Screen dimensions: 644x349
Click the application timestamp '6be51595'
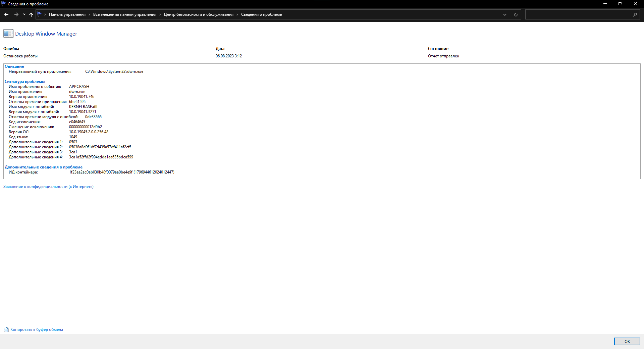click(x=77, y=102)
